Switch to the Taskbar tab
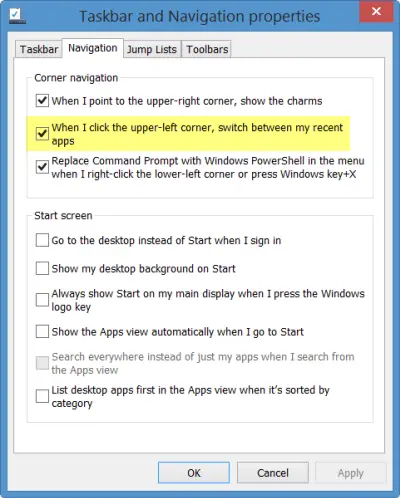Image resolution: width=400 pixels, height=498 pixels. pyautogui.click(x=39, y=49)
